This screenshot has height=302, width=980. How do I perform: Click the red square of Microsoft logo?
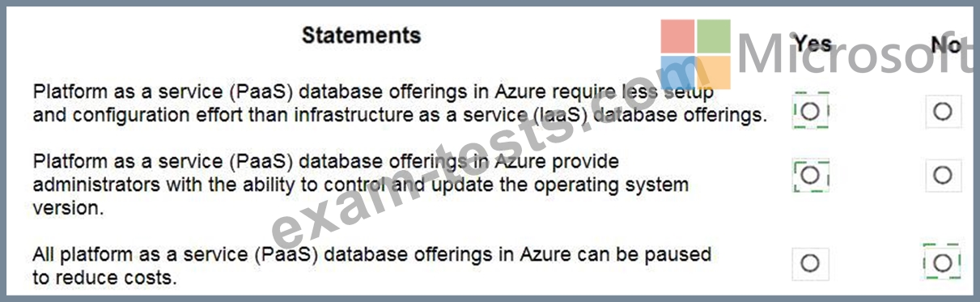[677, 36]
